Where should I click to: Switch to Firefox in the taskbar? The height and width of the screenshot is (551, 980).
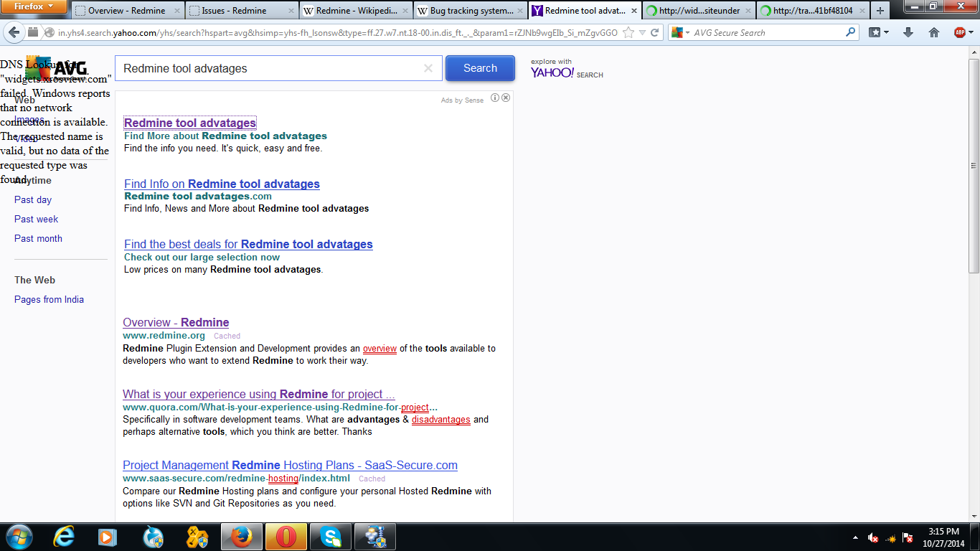coord(242,537)
